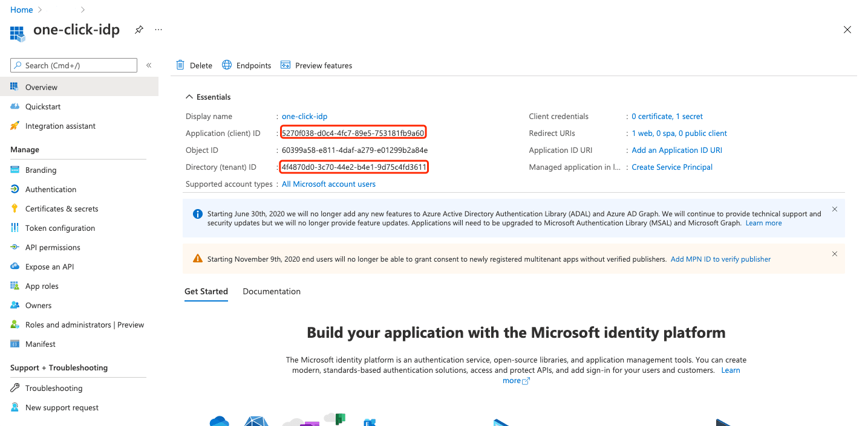The width and height of the screenshot is (868, 426).
Task: Click the Owners people icon
Action: tap(15, 305)
